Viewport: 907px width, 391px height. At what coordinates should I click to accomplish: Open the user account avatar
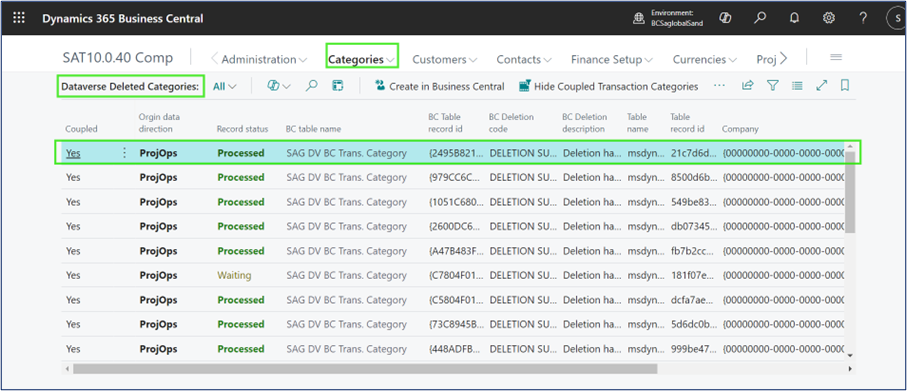[897, 19]
